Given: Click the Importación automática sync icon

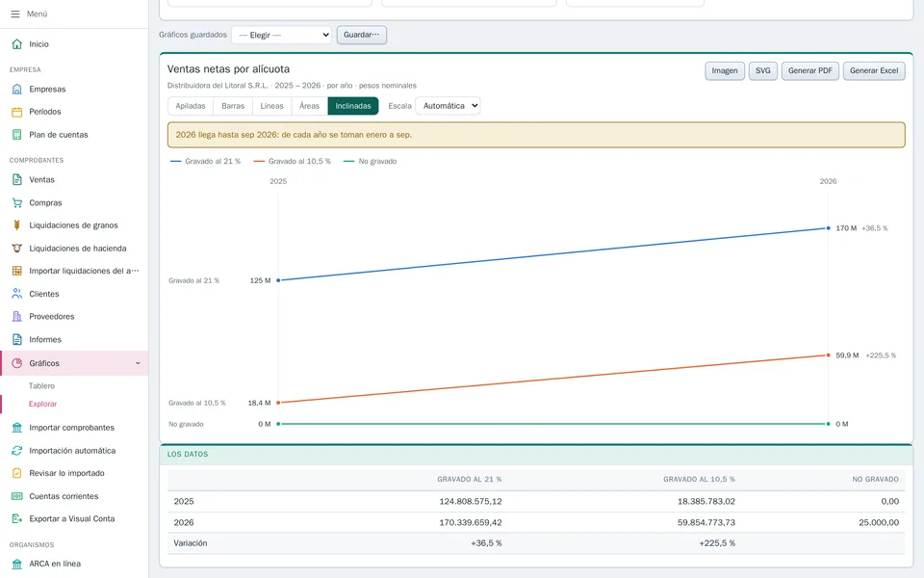Looking at the screenshot, I should [x=17, y=451].
